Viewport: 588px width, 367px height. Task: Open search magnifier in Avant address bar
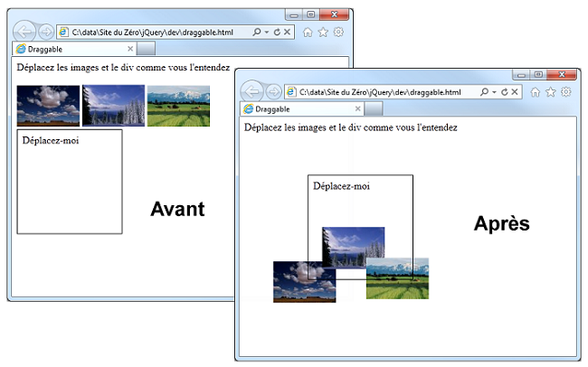(257, 32)
